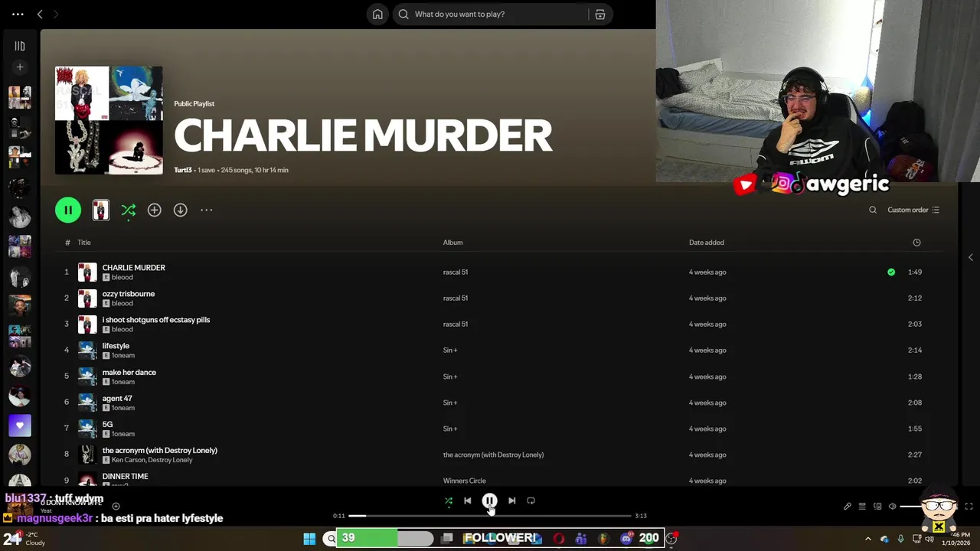Screen dimensions: 980x551
Task: Enter full screen with player bar icon
Action: (969, 507)
